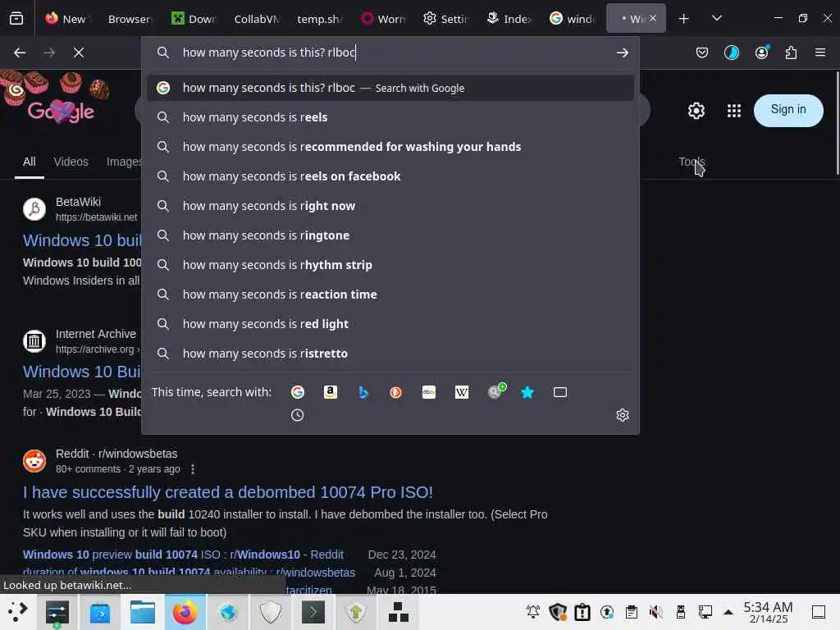
Task: Open more options for Reddit result
Action: [193, 469]
